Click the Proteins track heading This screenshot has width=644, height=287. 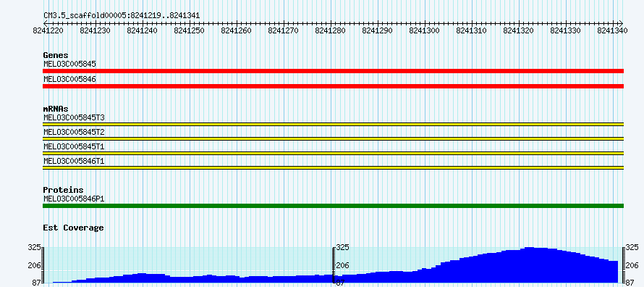tap(63, 190)
